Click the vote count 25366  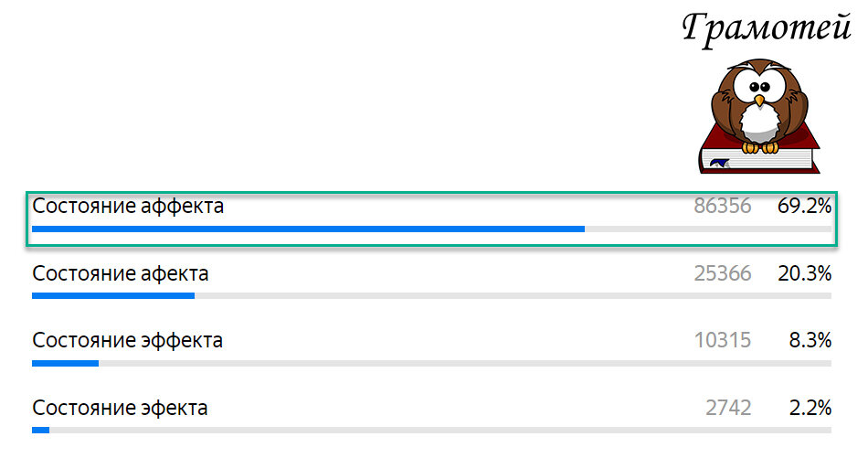pos(722,273)
